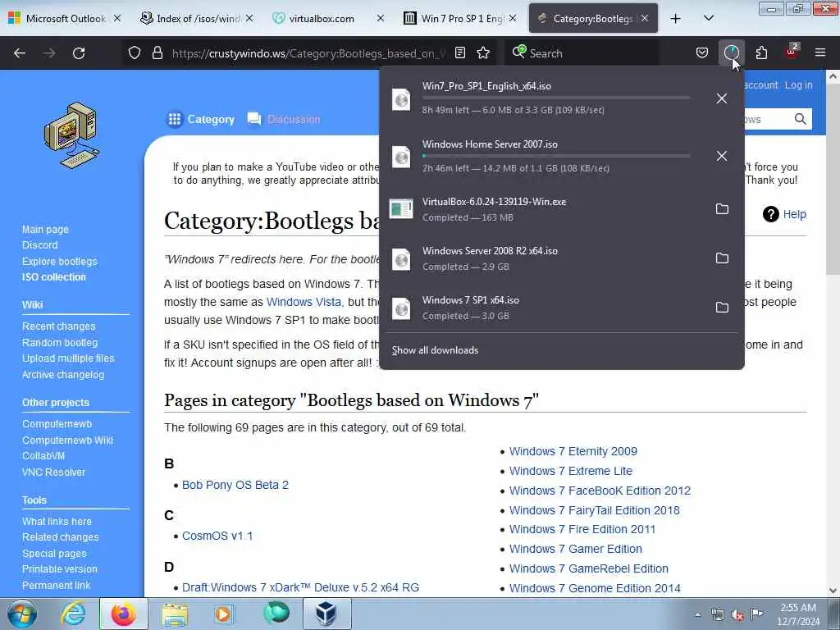The image size is (840, 630).
Task: Click the Log in link
Action: (798, 85)
